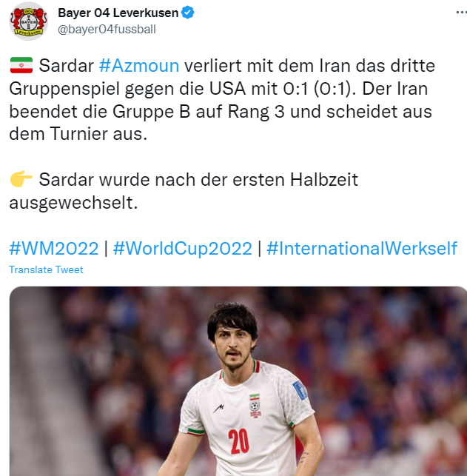Open the #WM2022 hashtag
467x476 pixels.
coord(54,248)
